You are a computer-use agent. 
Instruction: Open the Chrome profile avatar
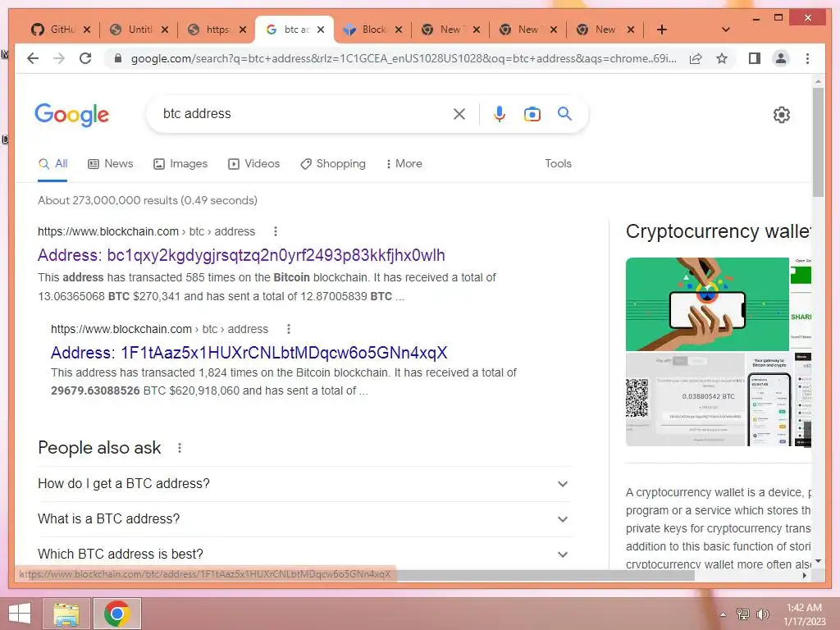click(781, 58)
